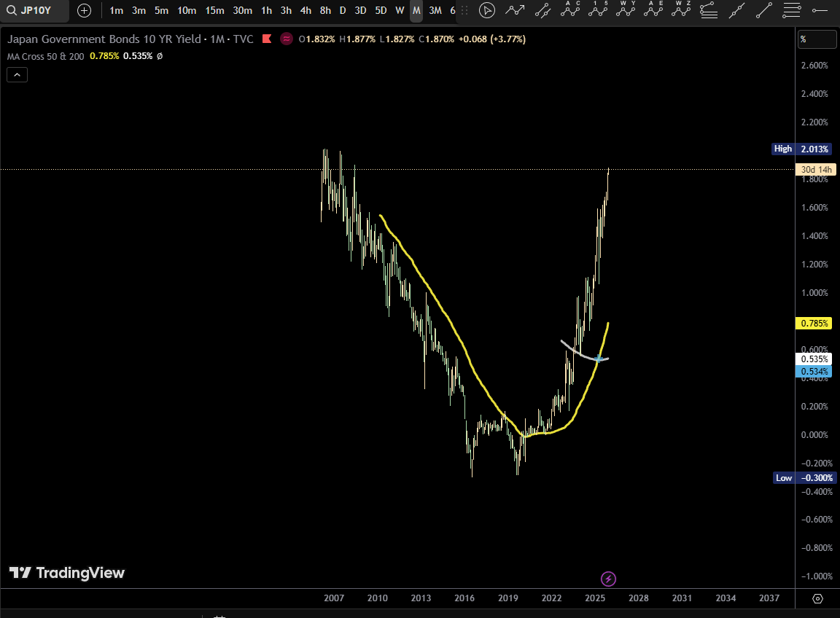840x618 pixels.
Task: Open chart scale settings gear icon
Action: [817, 598]
